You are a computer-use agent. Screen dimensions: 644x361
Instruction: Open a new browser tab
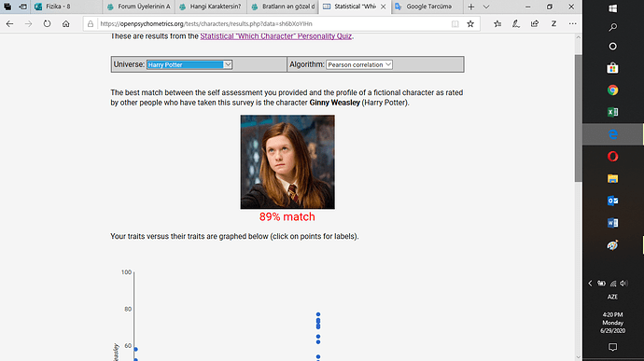[471, 7]
